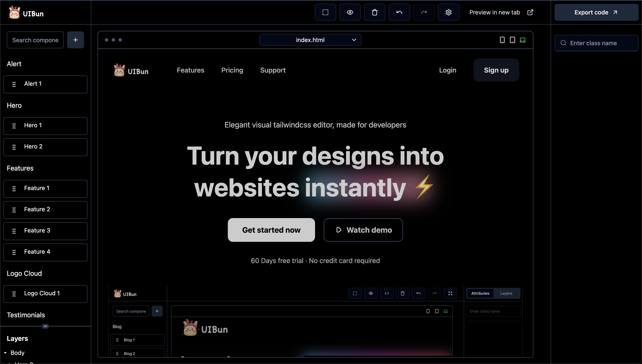Collapse the Body layer tree item

[5, 353]
